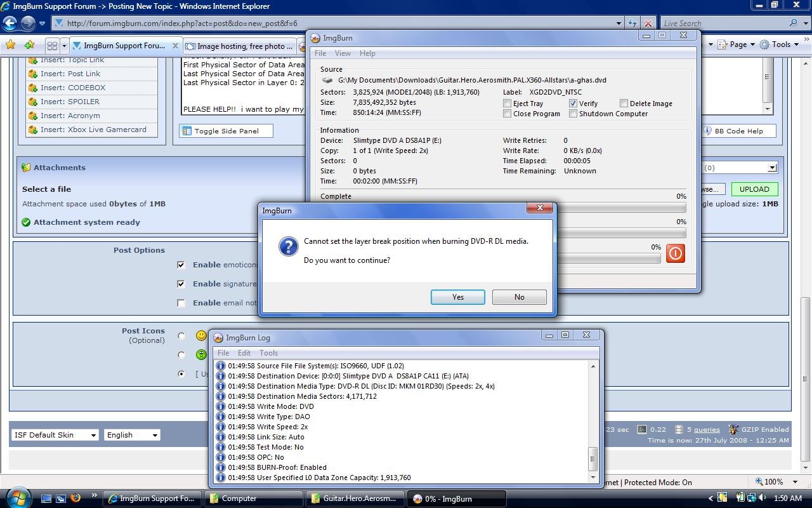Open Favorites Center star icon
This screenshot has height=508, width=812.
[x=10, y=45]
